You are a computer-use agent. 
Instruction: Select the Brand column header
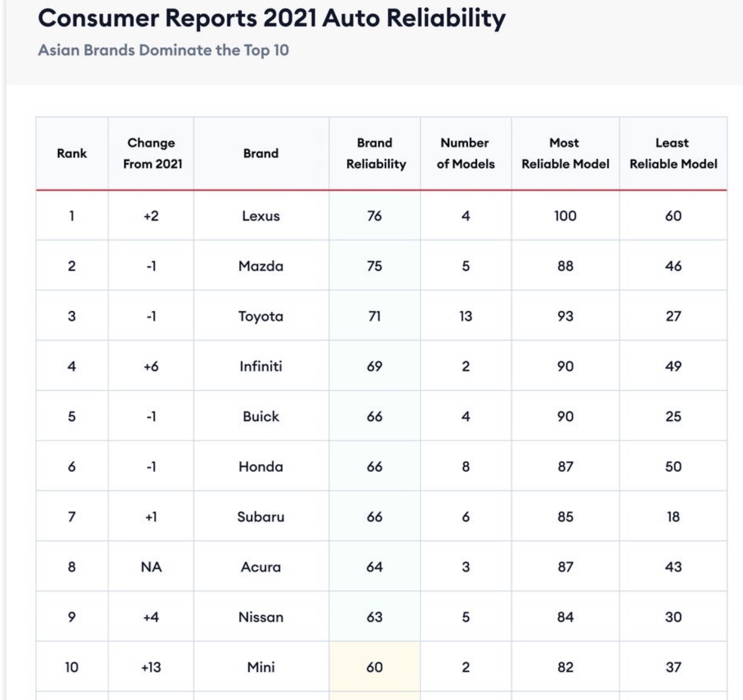point(260,154)
